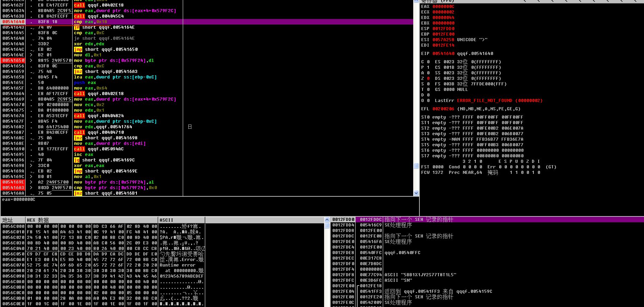Screen dimensions: 644x307
Task: Click the LastErr ERROR_FILE_NOT_FOUND value
Action: coord(500,101)
